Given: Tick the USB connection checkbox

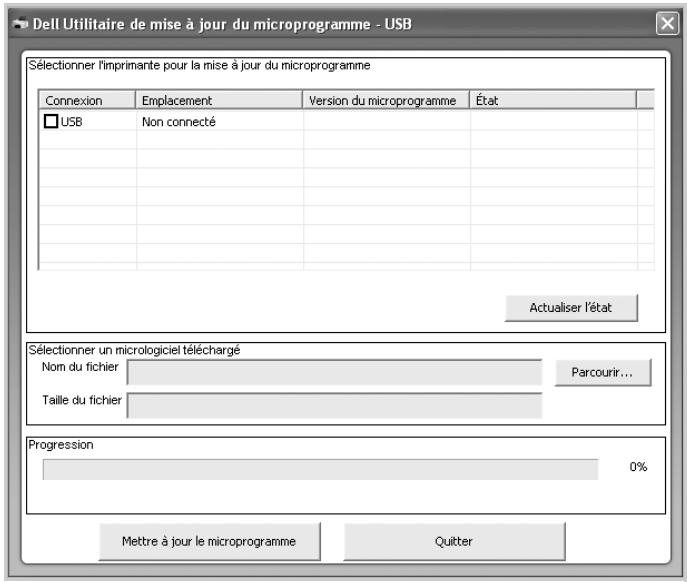Looking at the screenshot, I should click(x=51, y=121).
